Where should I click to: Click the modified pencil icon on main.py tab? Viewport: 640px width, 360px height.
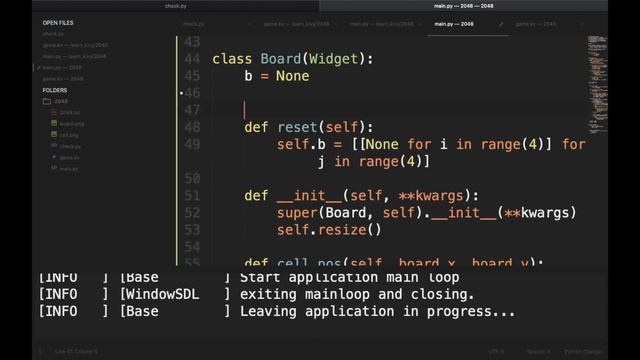pyautogui.click(x=501, y=24)
